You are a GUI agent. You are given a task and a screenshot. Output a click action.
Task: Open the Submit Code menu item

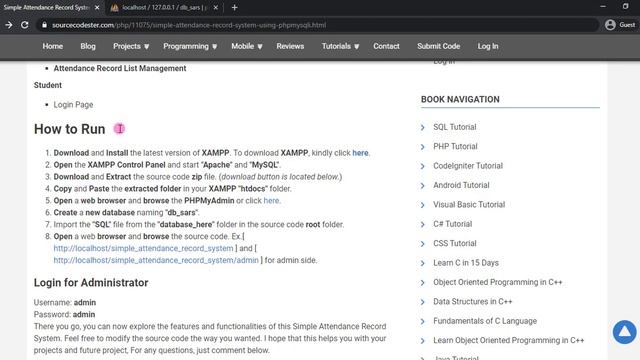pyautogui.click(x=438, y=46)
